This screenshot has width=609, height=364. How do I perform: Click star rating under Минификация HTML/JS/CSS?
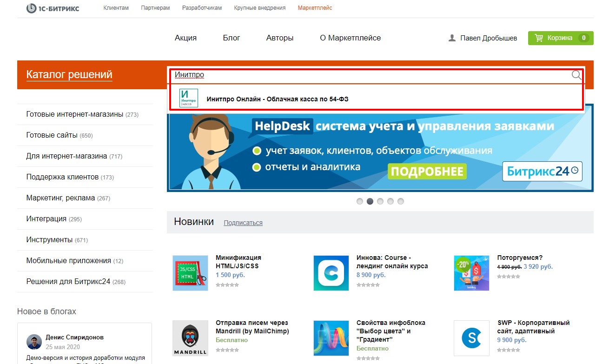[227, 285]
